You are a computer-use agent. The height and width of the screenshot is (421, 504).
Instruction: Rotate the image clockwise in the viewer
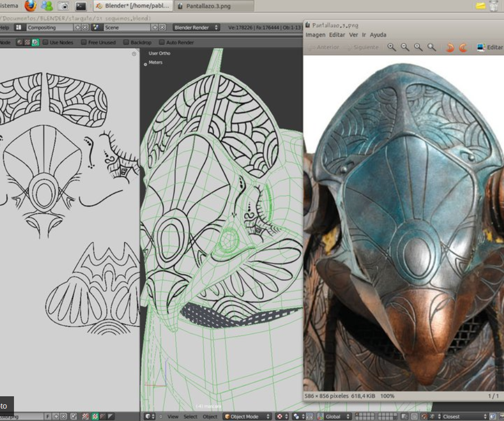click(x=463, y=48)
